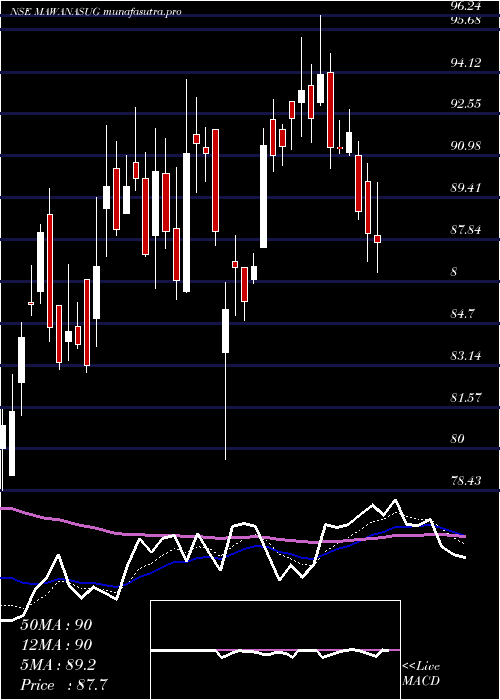The width and height of the screenshot is (500, 700).
Task: Click the 87.84 price axis label
Action: point(465,229)
